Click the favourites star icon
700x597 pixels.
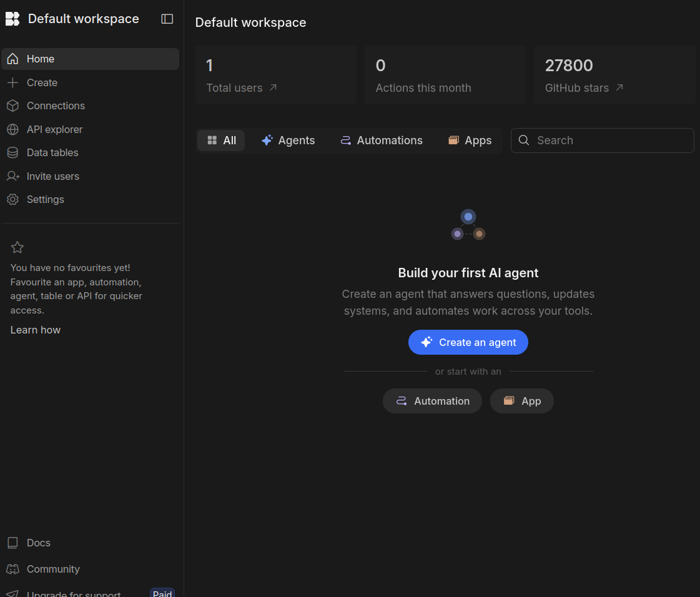coord(17,247)
